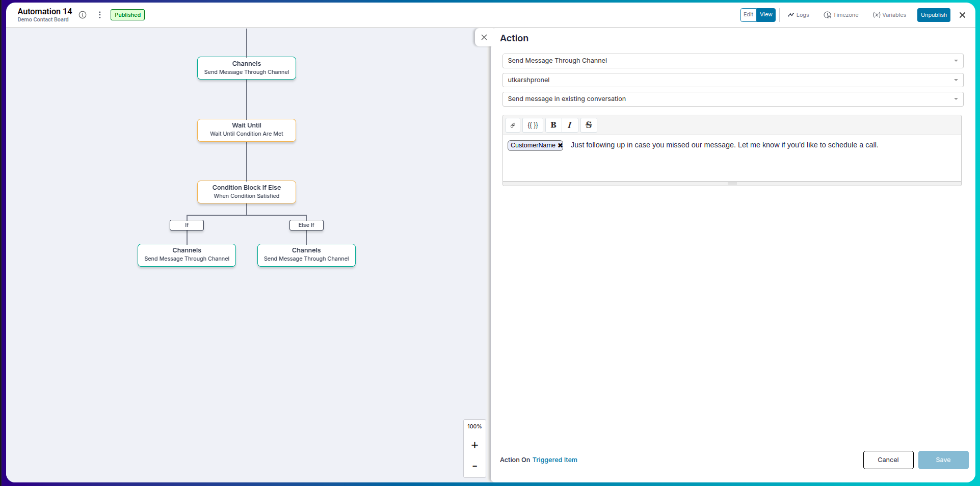
Task: Select the Condition Block If Else node
Action: click(x=247, y=192)
